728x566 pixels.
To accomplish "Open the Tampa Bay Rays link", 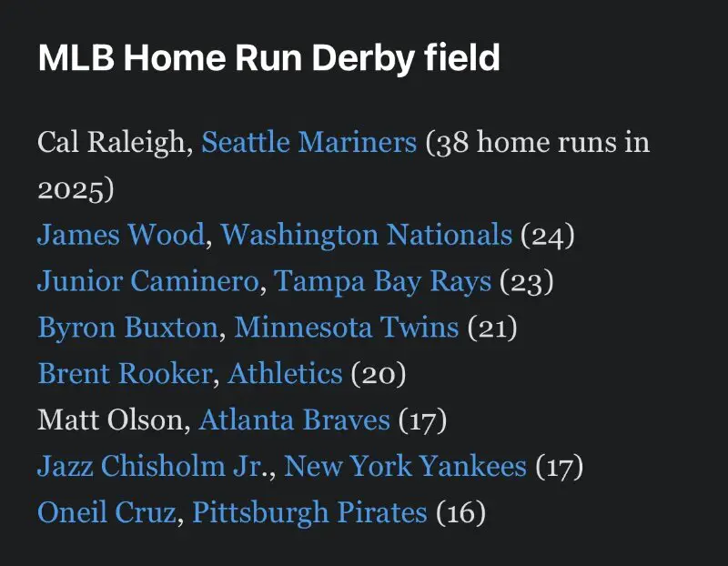I will tap(382, 281).
